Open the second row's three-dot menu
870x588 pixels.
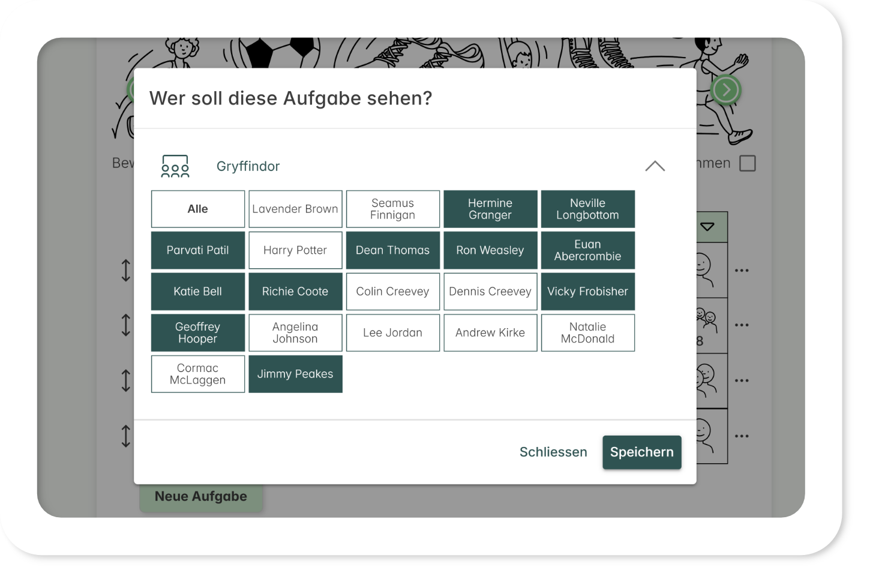[x=742, y=325]
